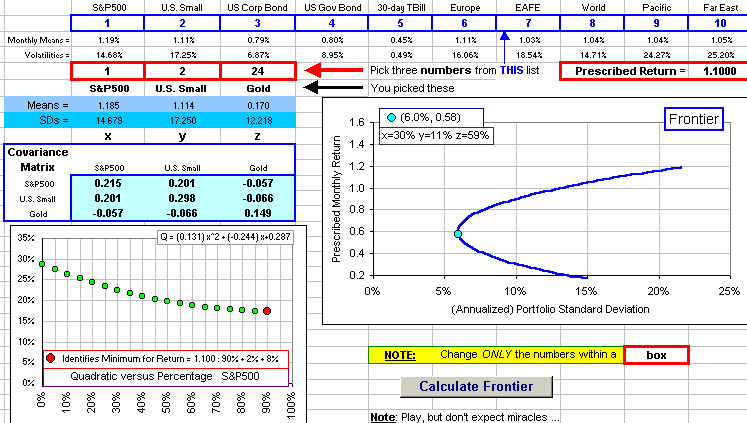Click the red minimum point on quadratic chart
Screen dimensions: 747x423
tap(267, 311)
